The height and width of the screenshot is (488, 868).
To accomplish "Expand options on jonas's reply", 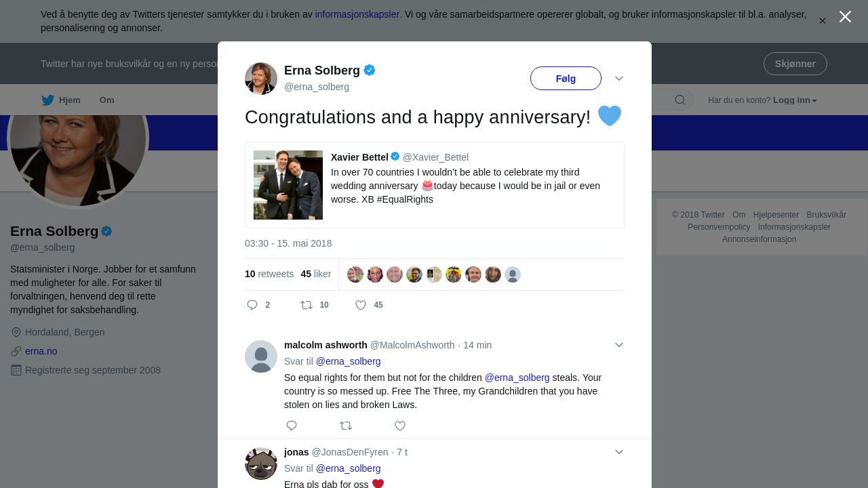I will pyautogui.click(x=619, y=452).
